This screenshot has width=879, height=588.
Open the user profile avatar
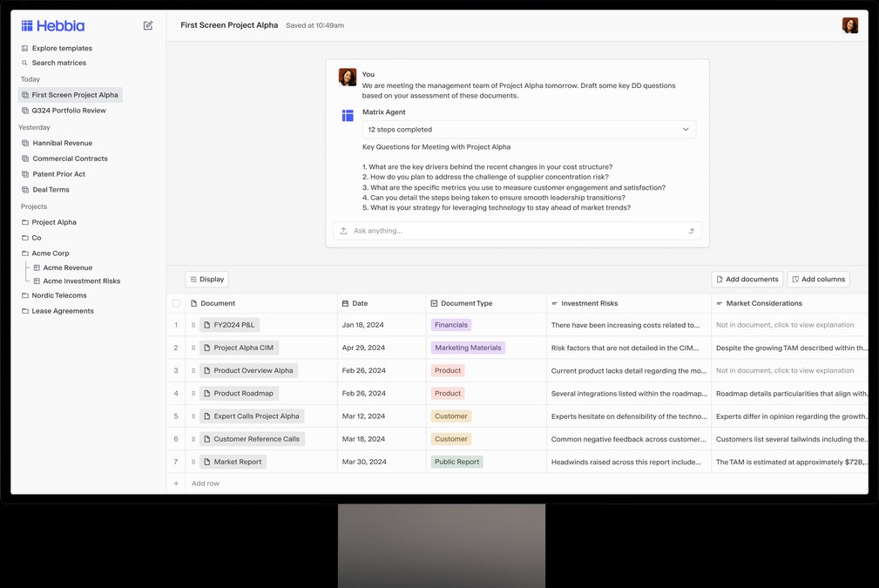click(x=850, y=25)
